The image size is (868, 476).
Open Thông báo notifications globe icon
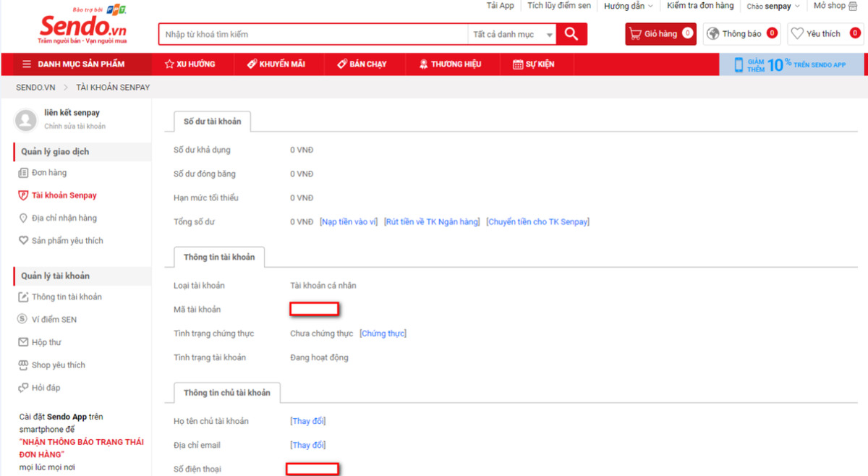pyautogui.click(x=714, y=33)
